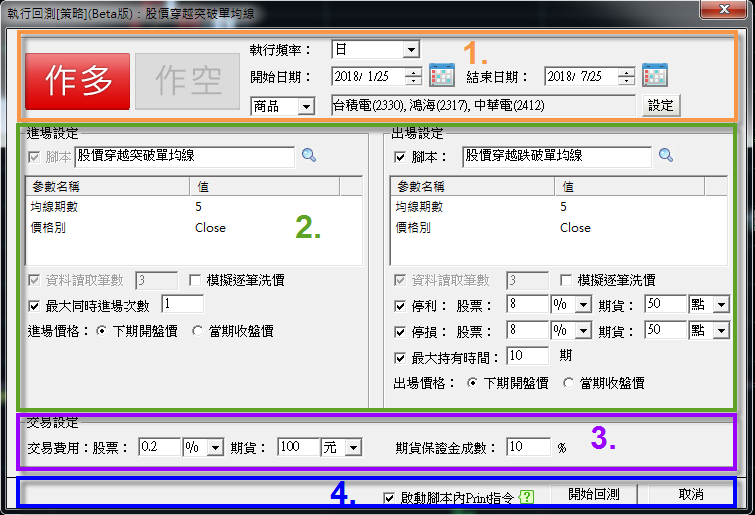Increase the start date with spinner arrow
This screenshot has width=755, height=515.
click(413, 72)
